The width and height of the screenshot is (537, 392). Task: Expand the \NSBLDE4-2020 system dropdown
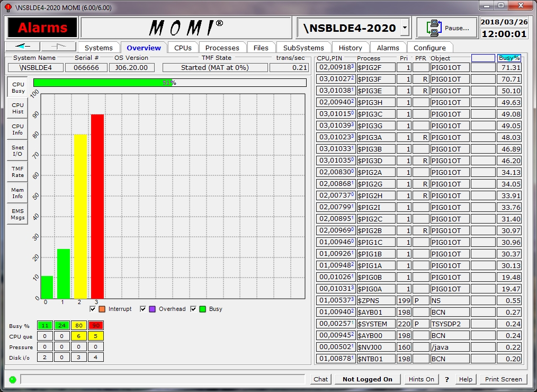pos(405,28)
